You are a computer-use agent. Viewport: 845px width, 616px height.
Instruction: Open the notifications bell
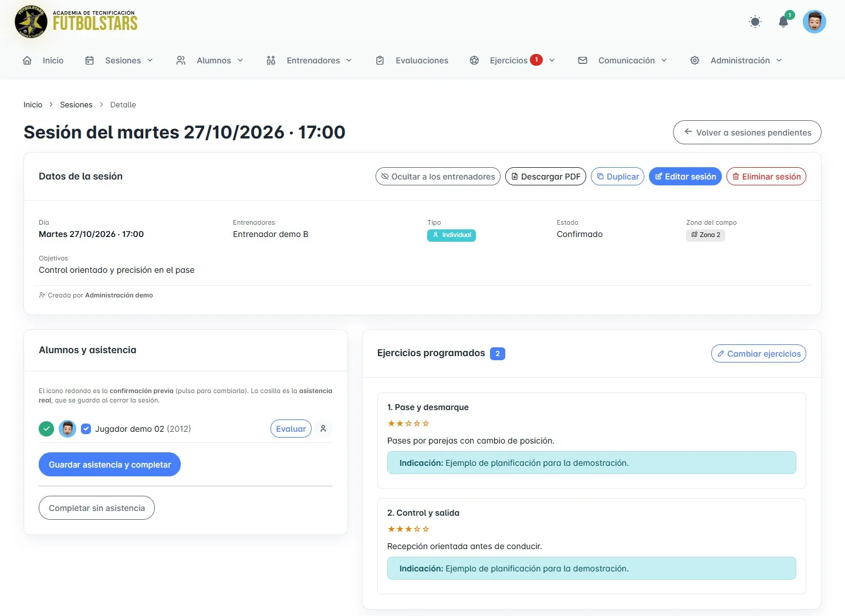pos(783,22)
